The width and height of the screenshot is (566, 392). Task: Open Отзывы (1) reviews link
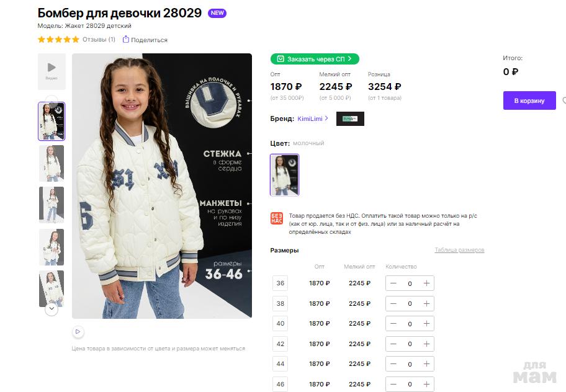pos(99,39)
